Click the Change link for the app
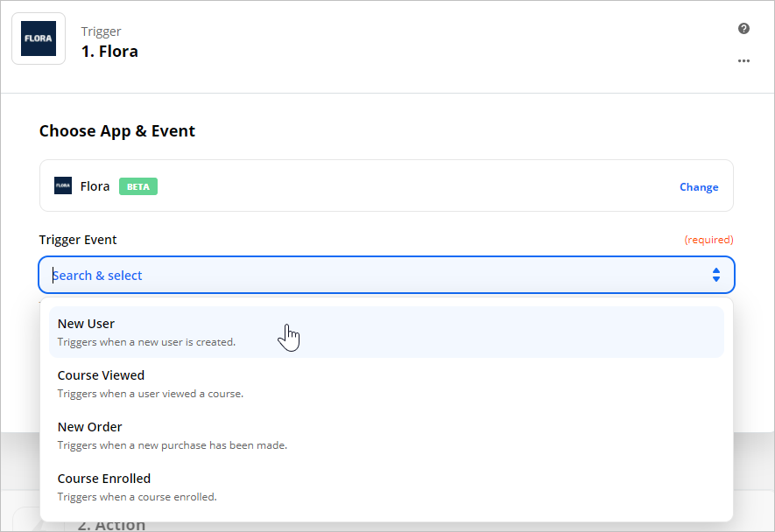The width and height of the screenshot is (775, 532). 699,187
